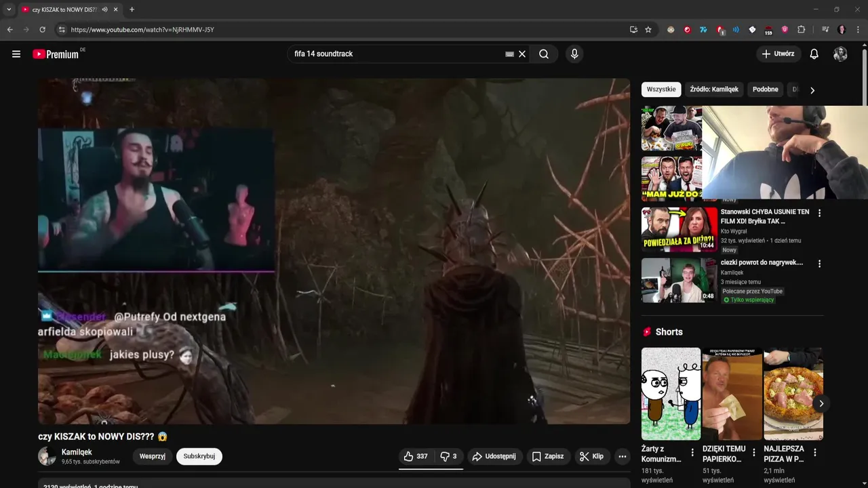Screen dimensions: 868x488
Task: Open the Kamilqek channel avatar
Action: point(47,456)
